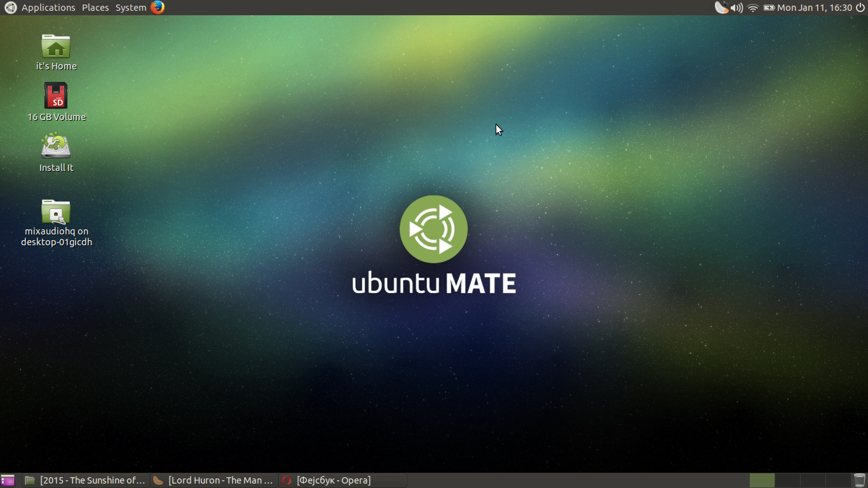Switch to the 'Фејсбук - Opera' window
The image size is (868, 488).
(x=342, y=480)
